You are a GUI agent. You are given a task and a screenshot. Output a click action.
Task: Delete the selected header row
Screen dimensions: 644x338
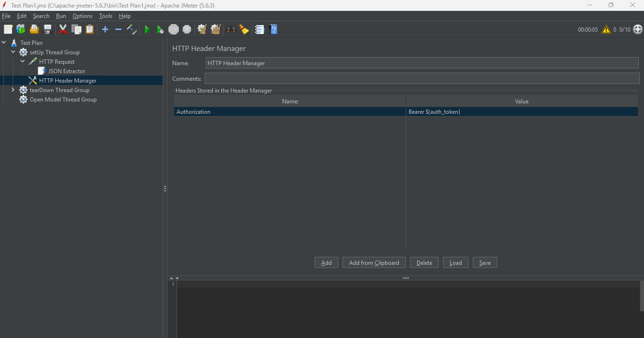[x=424, y=262]
